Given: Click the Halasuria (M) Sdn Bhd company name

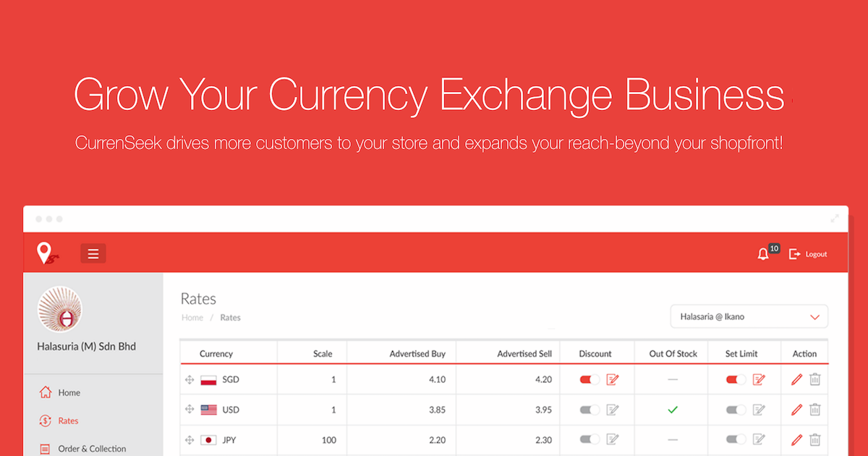Looking at the screenshot, I should (86, 347).
